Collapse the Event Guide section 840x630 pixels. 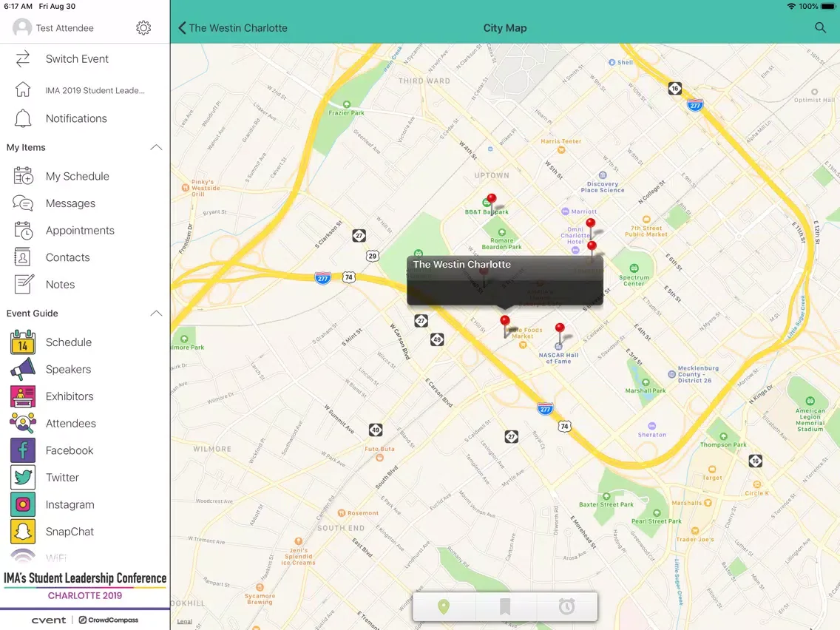pos(156,314)
